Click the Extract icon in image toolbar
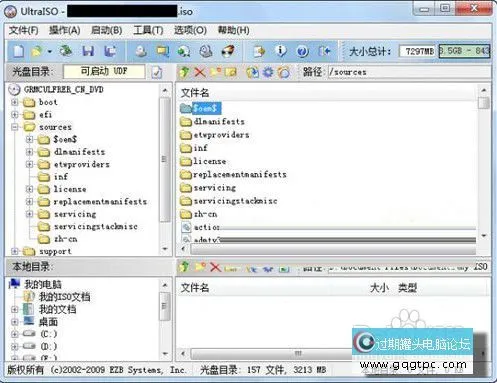 point(252,72)
